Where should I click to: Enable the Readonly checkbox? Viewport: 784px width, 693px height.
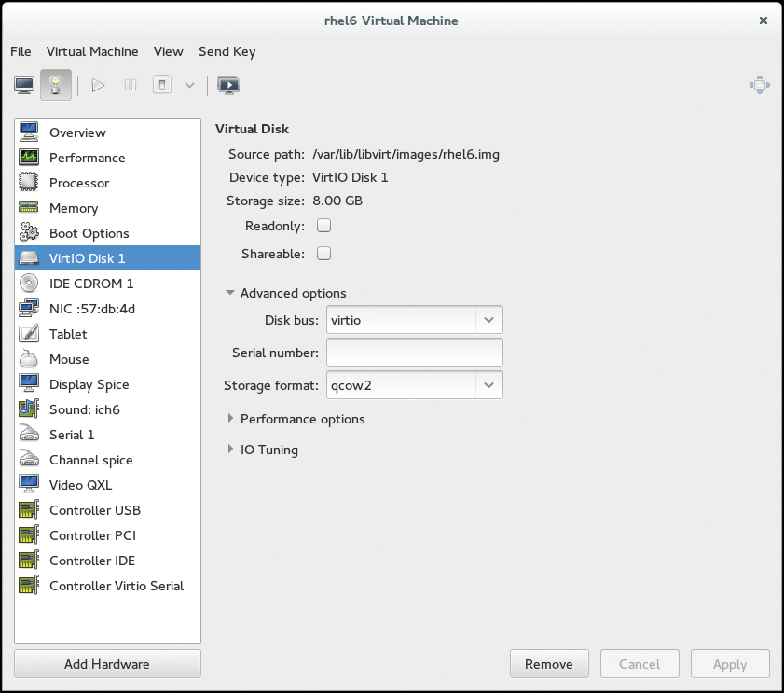pos(324,226)
